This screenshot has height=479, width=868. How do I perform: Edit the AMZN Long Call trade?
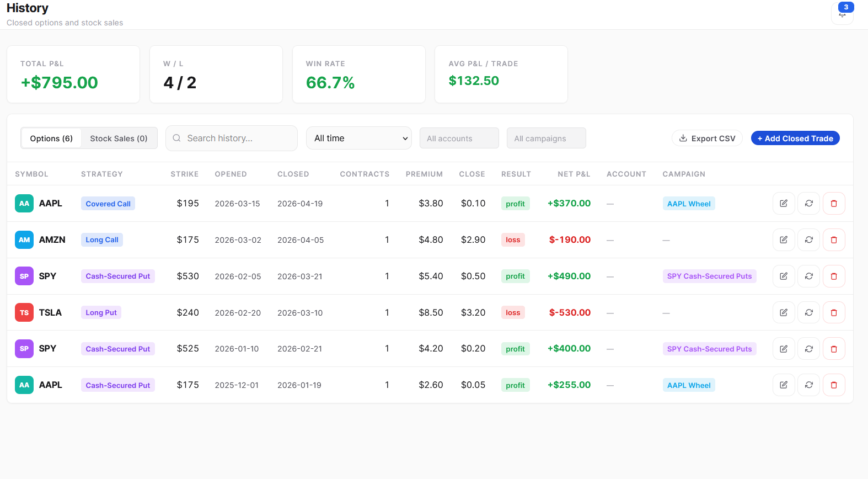[x=784, y=240]
